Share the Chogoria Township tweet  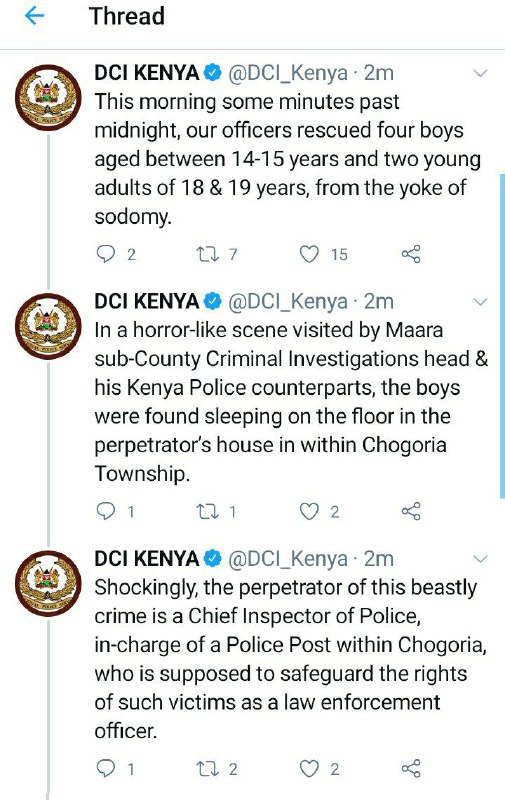(411, 511)
